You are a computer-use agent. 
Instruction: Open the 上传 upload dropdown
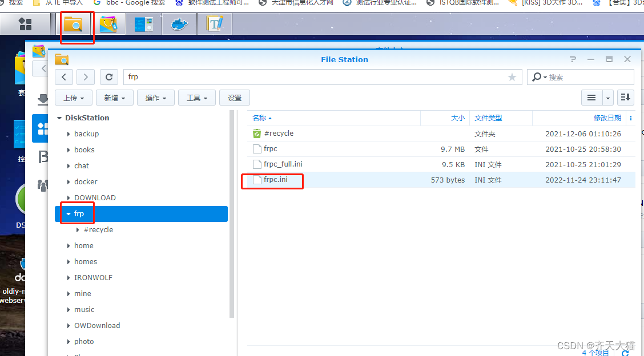coord(74,98)
